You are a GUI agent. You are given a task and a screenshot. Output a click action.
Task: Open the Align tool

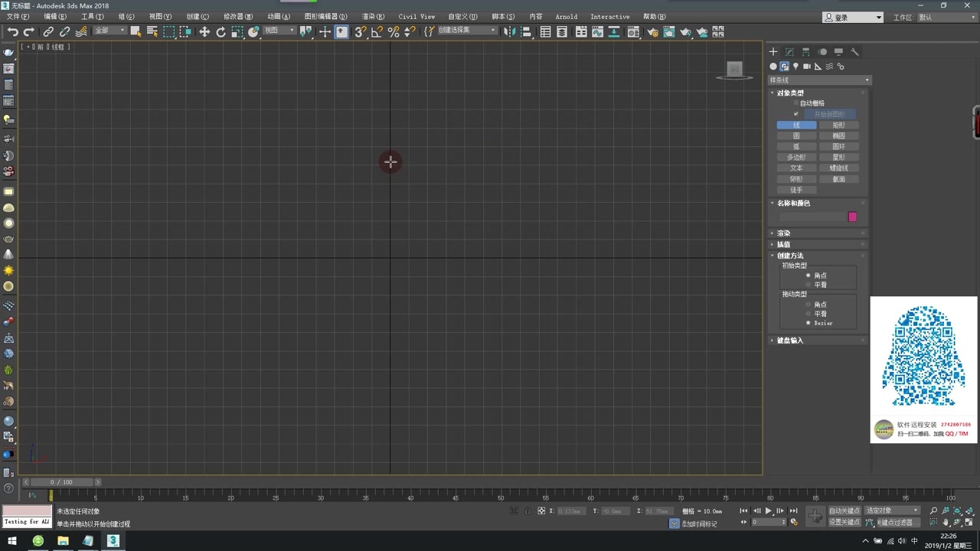pyautogui.click(x=526, y=31)
